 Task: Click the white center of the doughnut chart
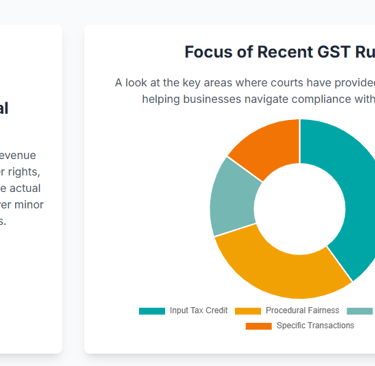300,209
